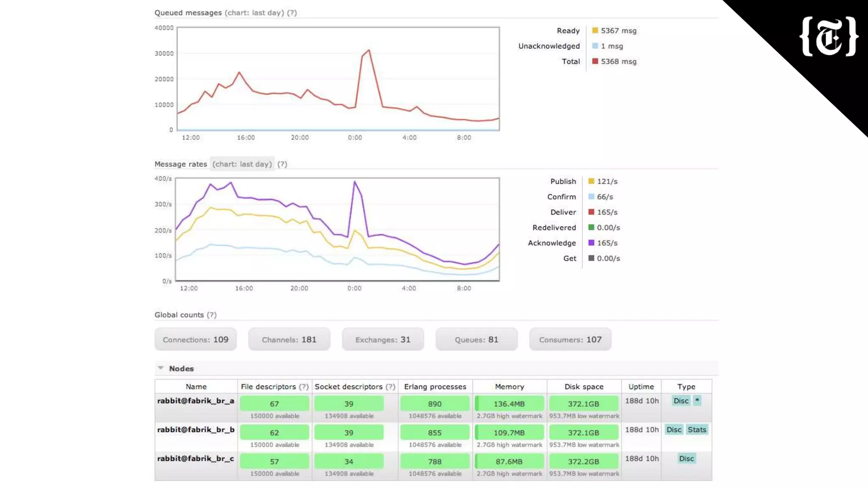Click Socket descriptors help question mark
The height and width of the screenshot is (488, 868).
(390, 386)
